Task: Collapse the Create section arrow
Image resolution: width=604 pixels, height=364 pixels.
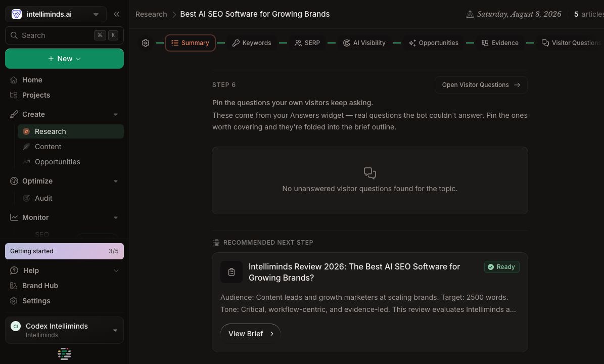Action: [x=116, y=114]
